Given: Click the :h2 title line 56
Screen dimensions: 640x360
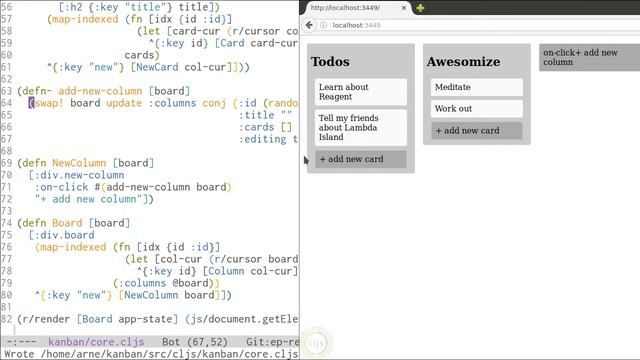Looking at the screenshot, I should click(x=139, y=7).
